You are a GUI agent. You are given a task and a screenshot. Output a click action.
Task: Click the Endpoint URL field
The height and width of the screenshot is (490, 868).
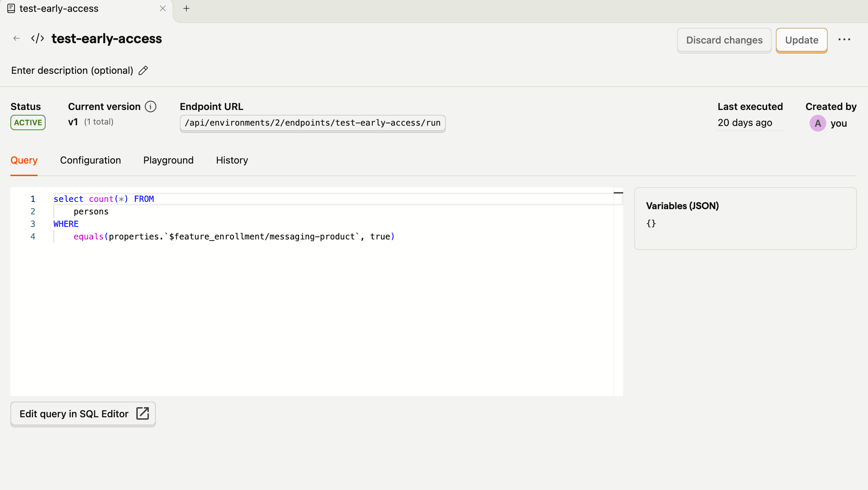point(312,123)
